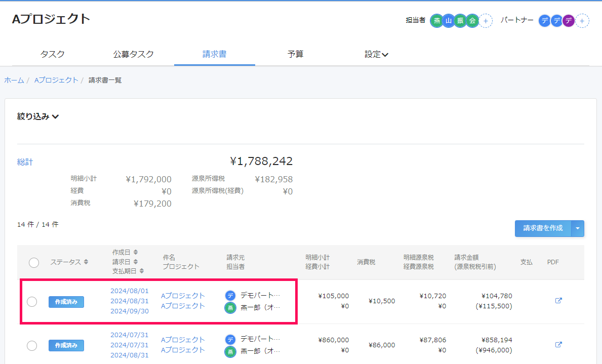
Task: Open PDF for the ¥104,780 invoice
Action: pyautogui.click(x=558, y=301)
